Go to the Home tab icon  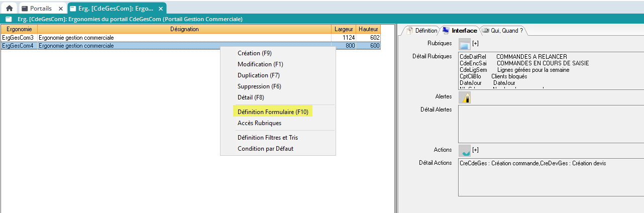click(x=9, y=9)
